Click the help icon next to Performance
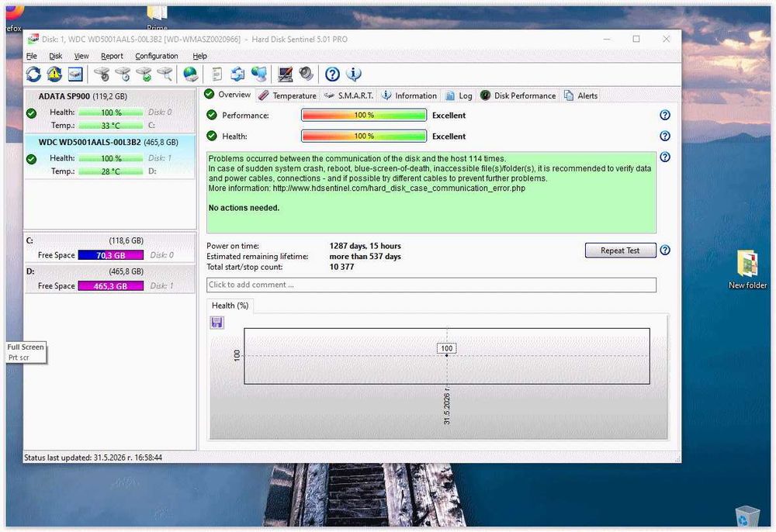Image resolution: width=776 pixels, height=532 pixels. coord(665,115)
